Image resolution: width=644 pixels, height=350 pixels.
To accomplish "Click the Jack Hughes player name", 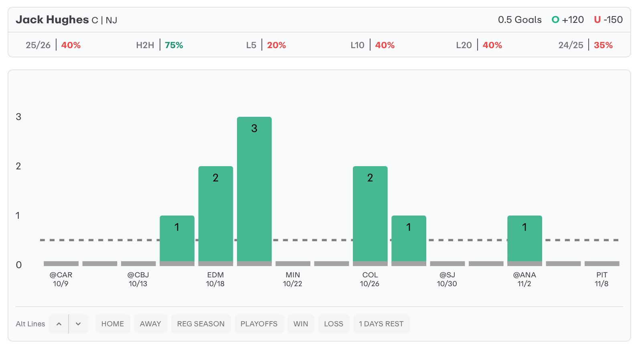I will click(x=52, y=20).
